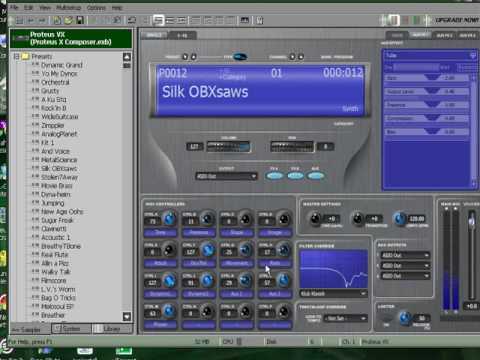Open the third Aux Outputs dropdown

point(405,276)
